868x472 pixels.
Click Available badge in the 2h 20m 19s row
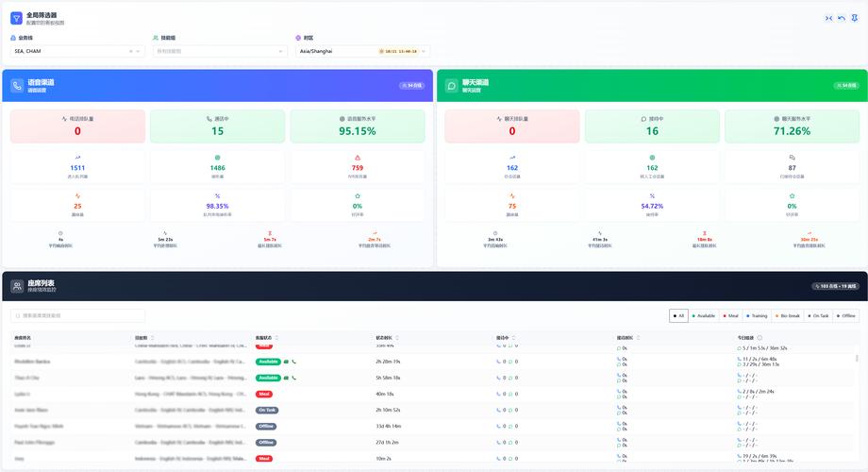[x=268, y=362]
